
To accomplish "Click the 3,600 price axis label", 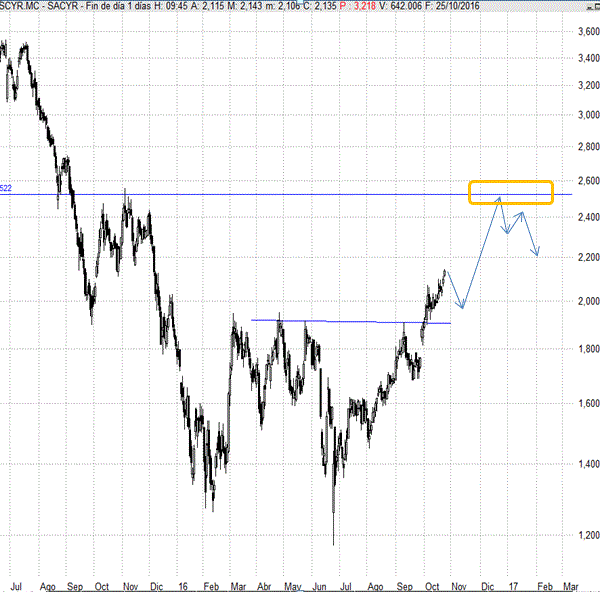I will point(589,31).
